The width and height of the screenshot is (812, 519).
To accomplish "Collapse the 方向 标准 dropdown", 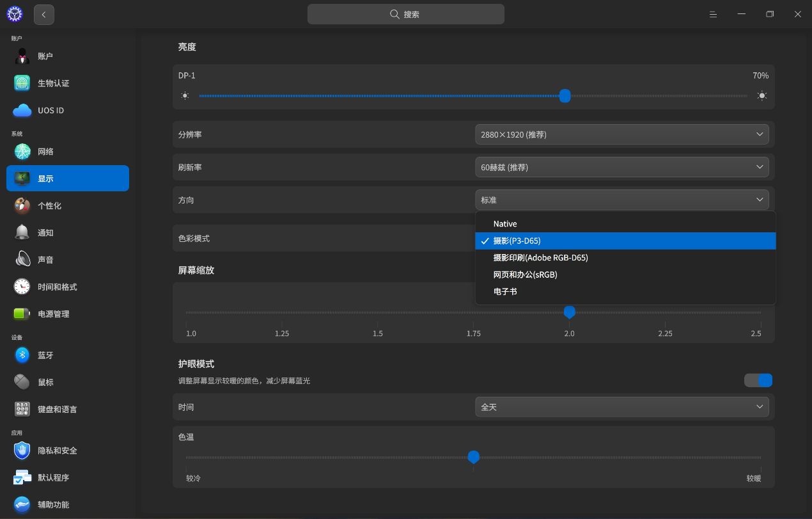I will 621,200.
